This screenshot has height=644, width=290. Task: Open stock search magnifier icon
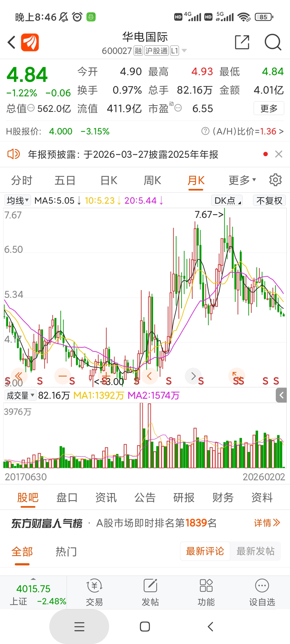pyautogui.click(x=273, y=42)
